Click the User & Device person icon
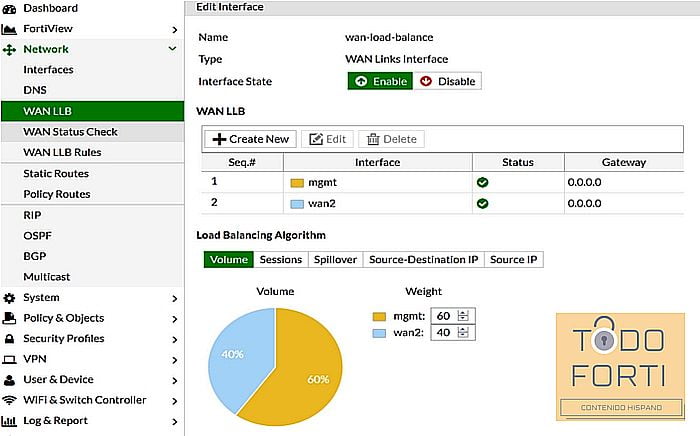700x436 pixels. pyautogui.click(x=10, y=380)
